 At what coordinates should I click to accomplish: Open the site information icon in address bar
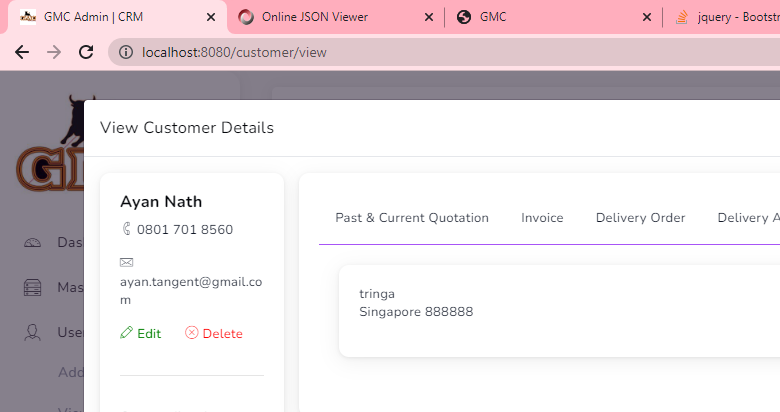click(x=125, y=52)
